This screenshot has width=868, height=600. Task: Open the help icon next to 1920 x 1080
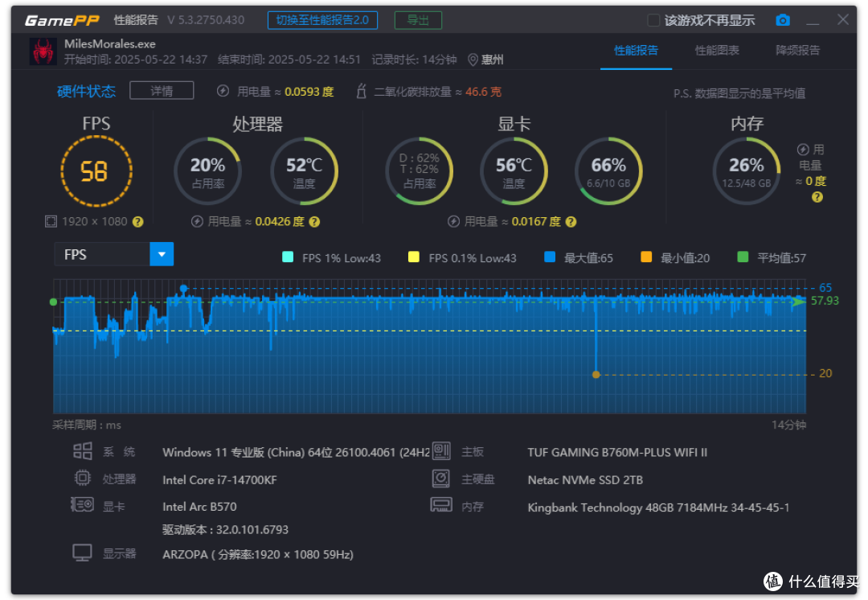tap(138, 222)
